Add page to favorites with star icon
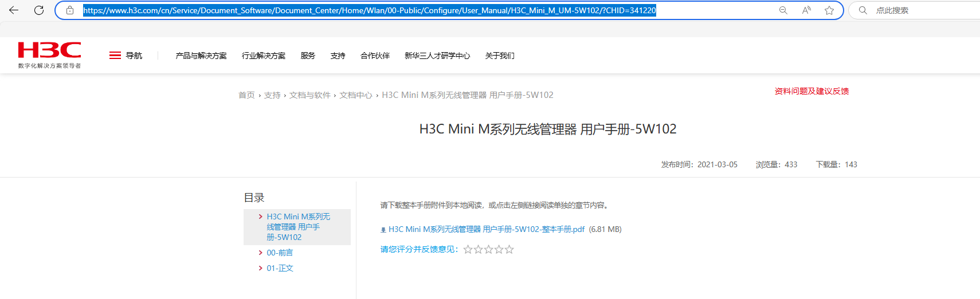The width and height of the screenshot is (980, 299). (x=829, y=10)
